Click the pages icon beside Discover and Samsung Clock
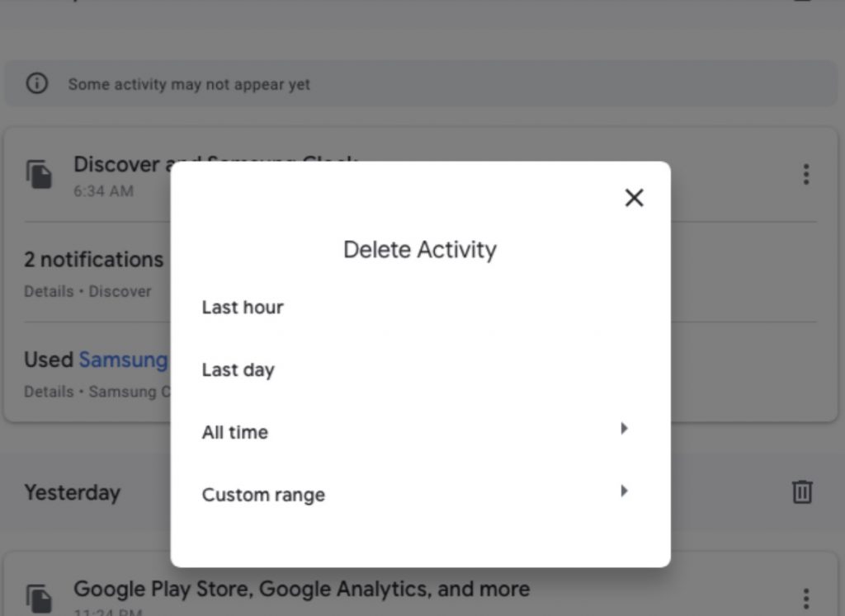 coord(40,173)
